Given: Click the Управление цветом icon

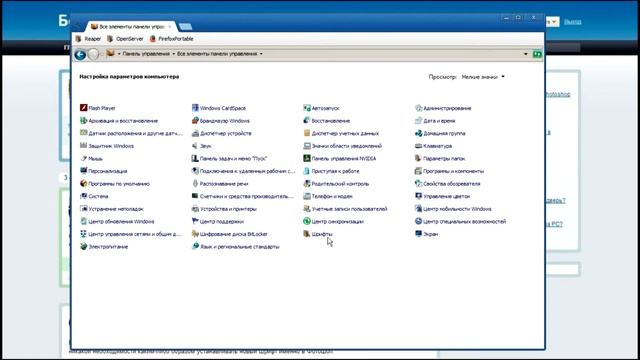Looking at the screenshot, I should tap(418, 196).
